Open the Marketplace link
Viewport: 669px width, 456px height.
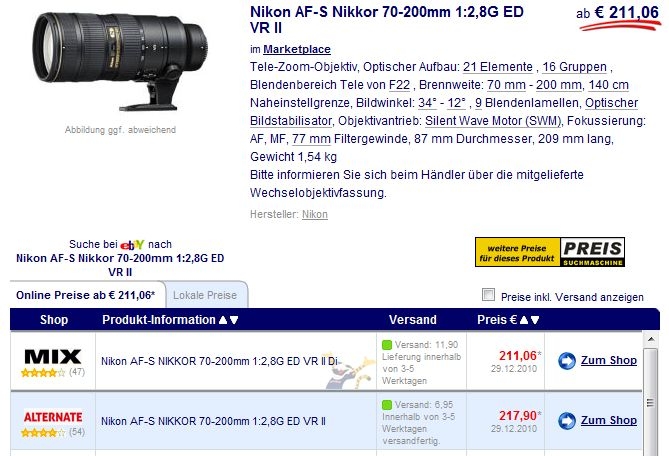[297, 49]
